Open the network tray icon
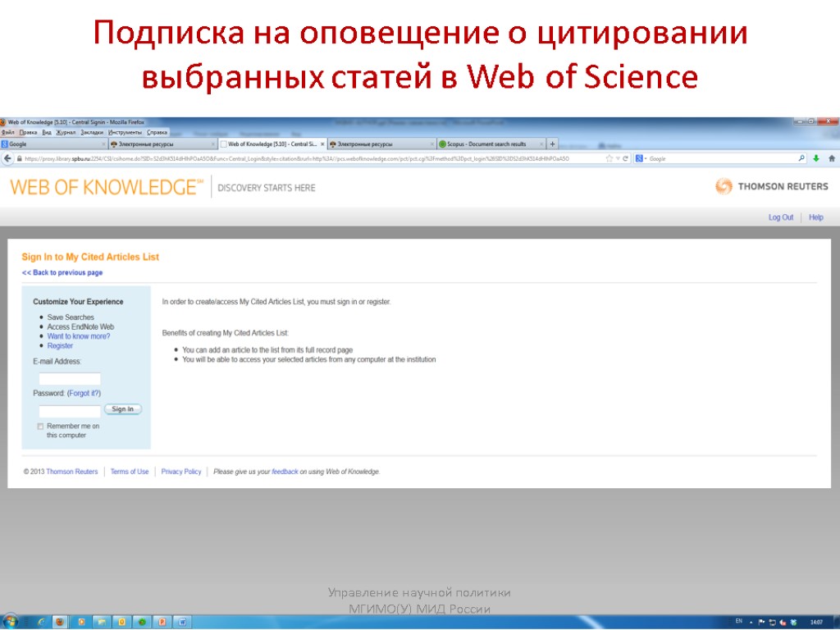This screenshot has height=630, width=840. coord(773,622)
